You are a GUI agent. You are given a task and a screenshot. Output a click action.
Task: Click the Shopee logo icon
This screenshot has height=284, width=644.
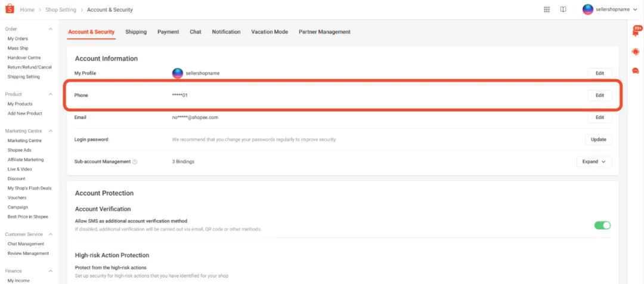tap(9, 10)
